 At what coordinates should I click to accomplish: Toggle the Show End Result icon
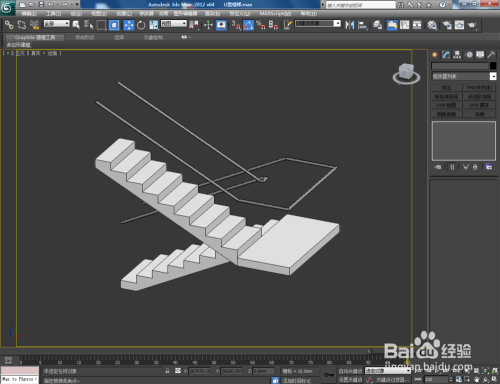[x=452, y=167]
